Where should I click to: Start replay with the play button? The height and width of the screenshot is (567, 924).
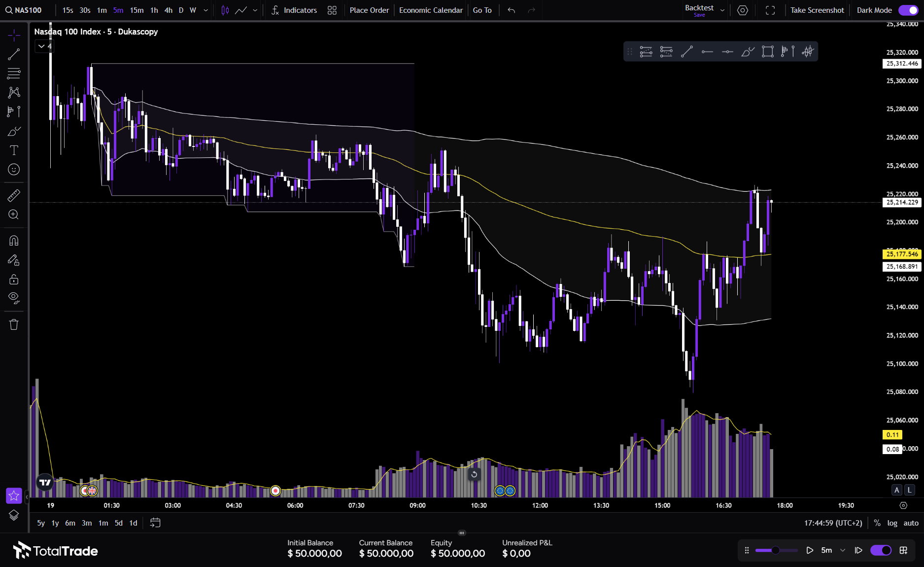(810, 550)
